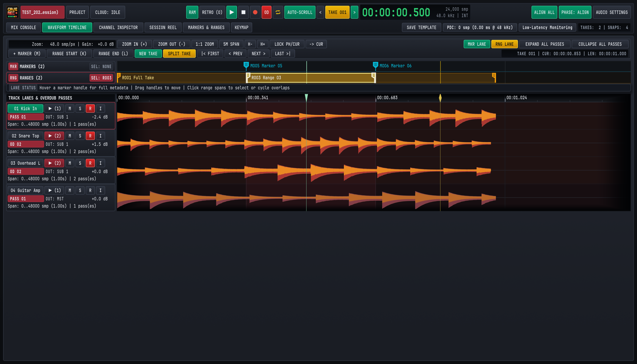
Task: Toggle RAM recording mode
Action: [x=192, y=12]
